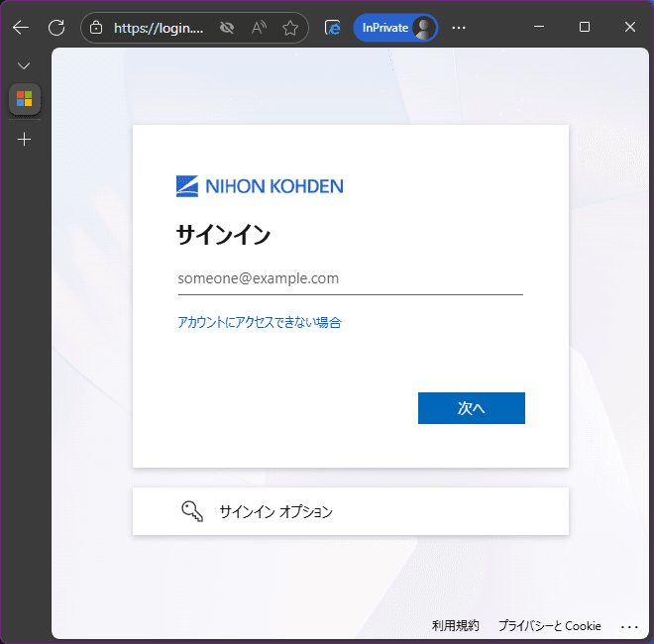Image resolution: width=654 pixels, height=644 pixels.
Task: Open browser Settings and more menu
Action: click(x=459, y=28)
